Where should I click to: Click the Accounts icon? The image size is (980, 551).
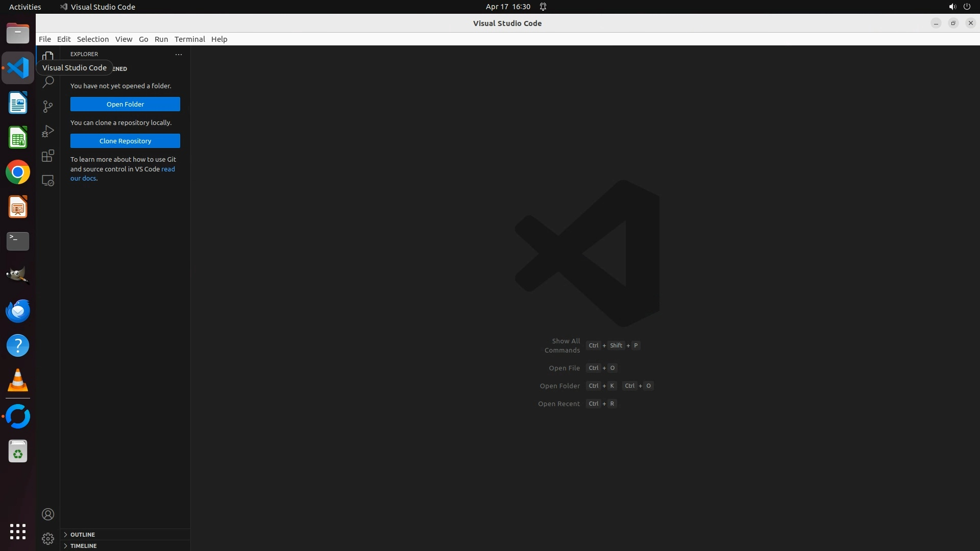48,514
